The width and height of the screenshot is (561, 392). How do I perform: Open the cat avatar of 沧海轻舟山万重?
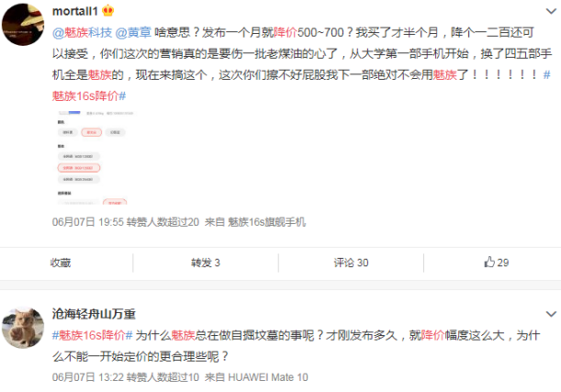[23, 327]
